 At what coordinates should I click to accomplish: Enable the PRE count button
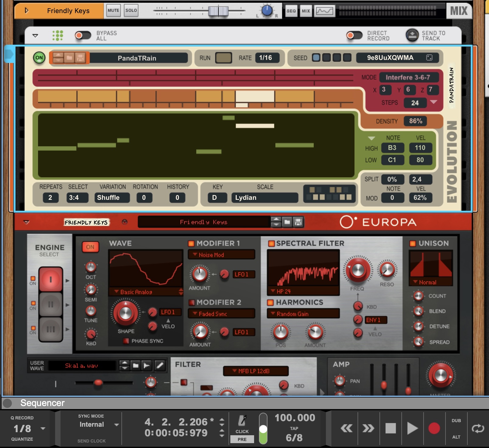pos(242,439)
